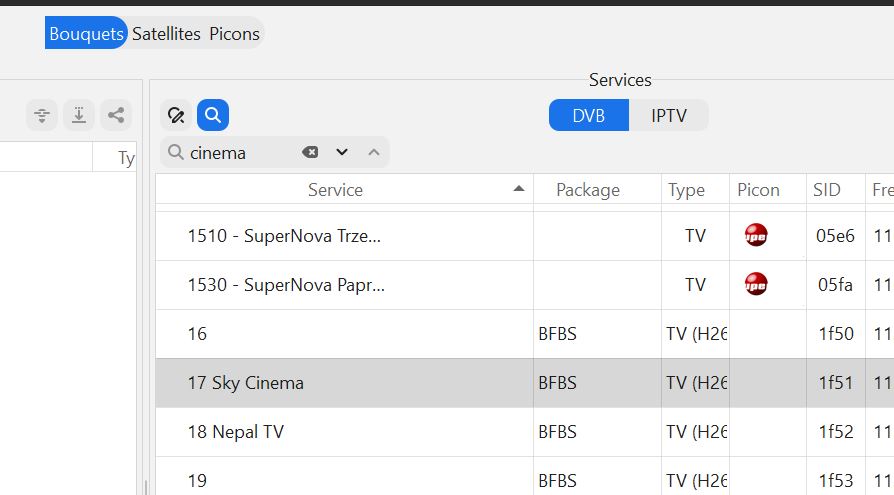Click SID cell 1f52

tap(836, 432)
